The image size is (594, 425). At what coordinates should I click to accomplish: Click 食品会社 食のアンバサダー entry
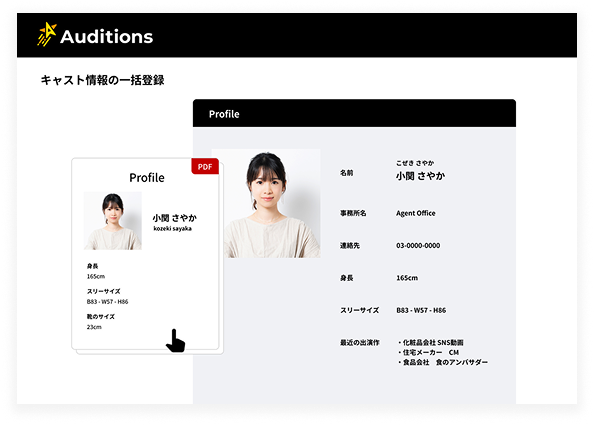442,362
